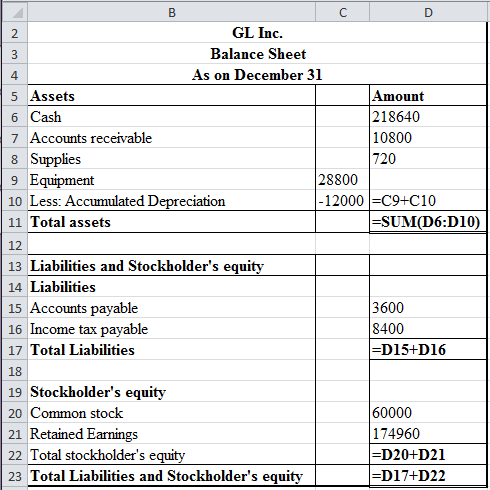
Task: Click the Equipment value 28800 cell
Action: (x=343, y=180)
